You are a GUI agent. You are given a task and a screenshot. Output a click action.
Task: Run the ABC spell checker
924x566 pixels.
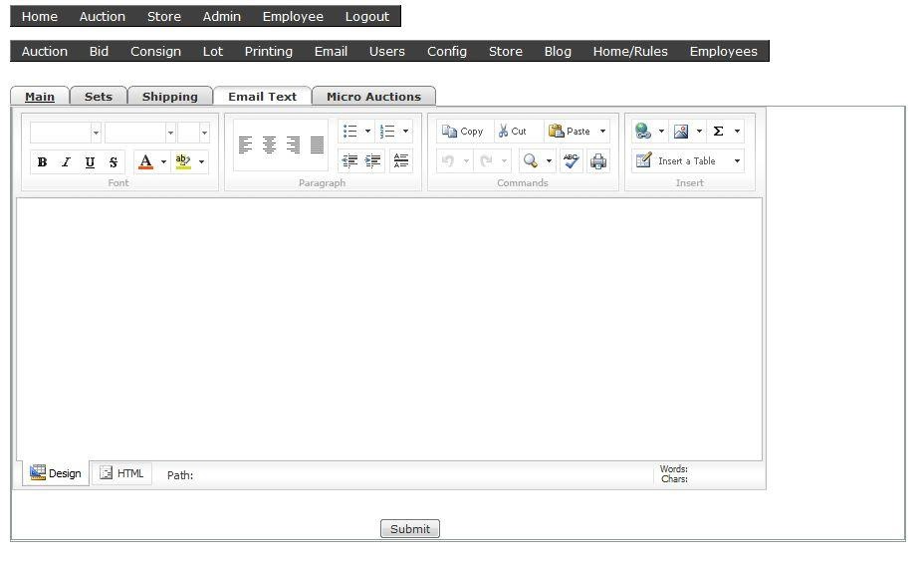click(x=571, y=160)
